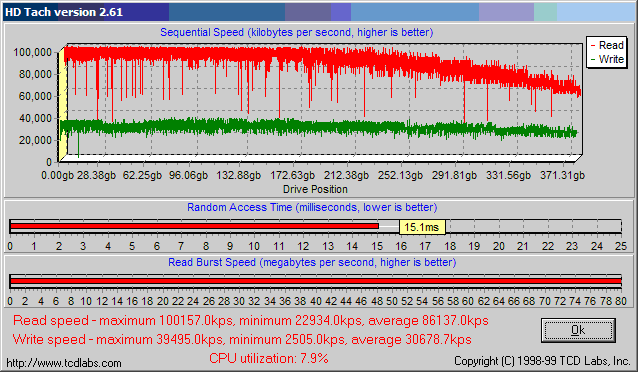Click the Random Access Time heading
This screenshot has height=372, width=638.
[x=312, y=208]
